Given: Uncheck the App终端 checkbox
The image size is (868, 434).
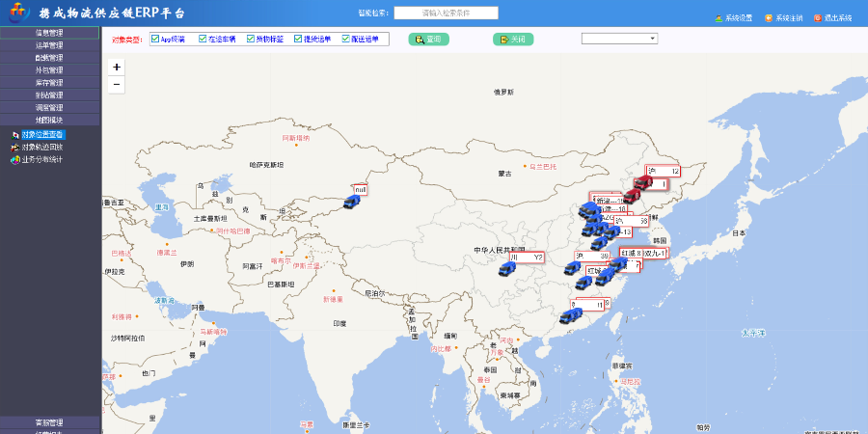Looking at the screenshot, I should 155,40.
